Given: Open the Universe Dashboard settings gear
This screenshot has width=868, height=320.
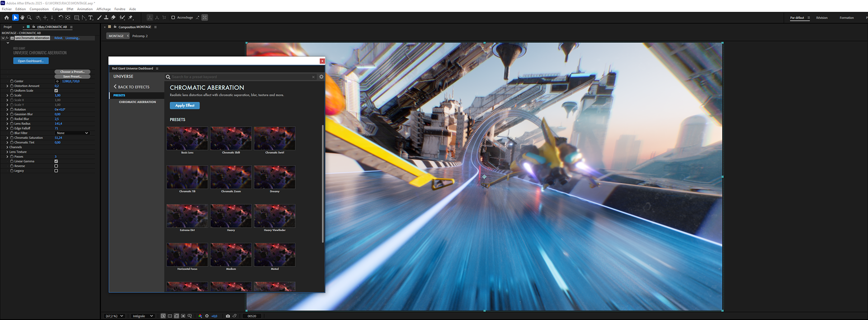Looking at the screenshot, I should [321, 77].
